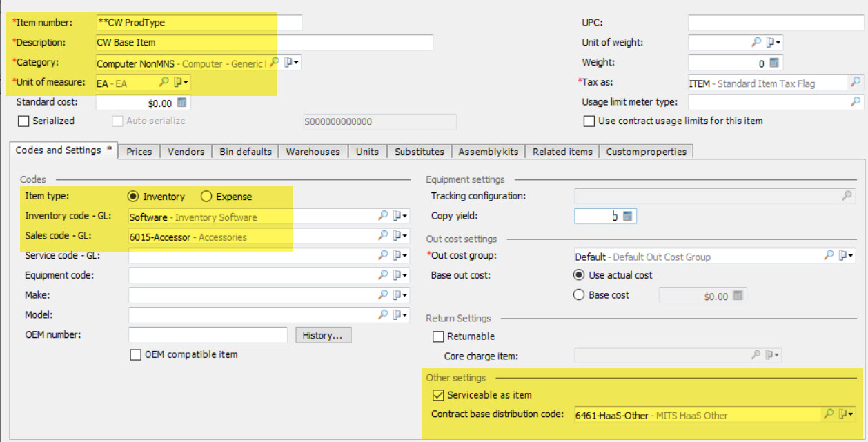Expand Inventory code - GL record dropdown
This screenshot has height=442, width=868.
tap(400, 217)
